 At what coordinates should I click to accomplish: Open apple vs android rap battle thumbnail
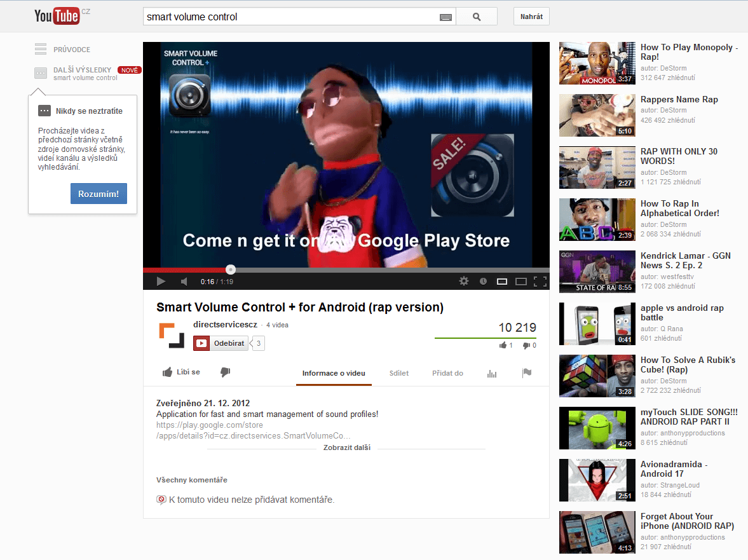pyautogui.click(x=597, y=324)
